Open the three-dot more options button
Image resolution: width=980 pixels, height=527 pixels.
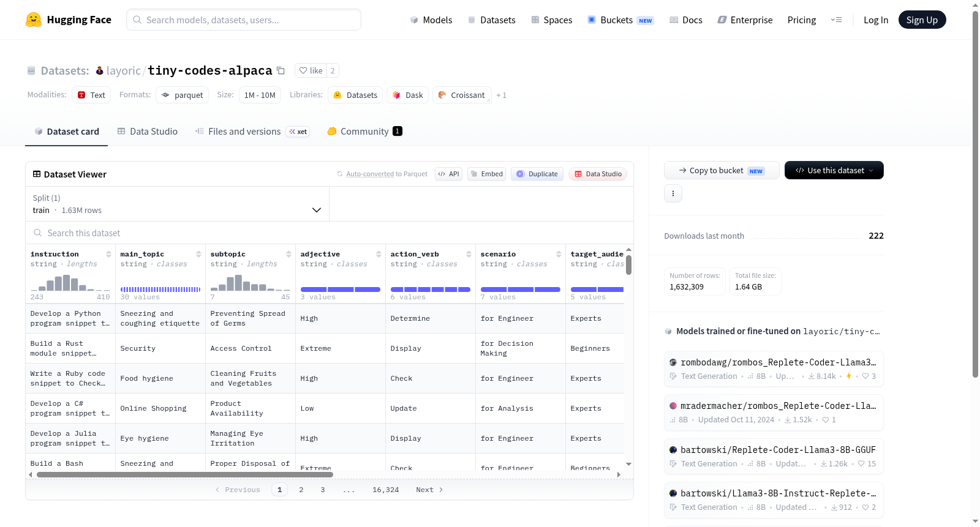(673, 193)
